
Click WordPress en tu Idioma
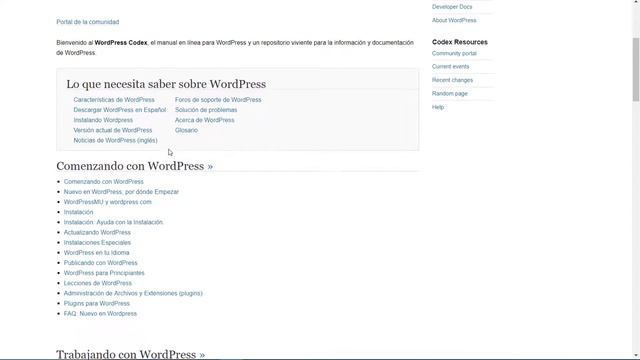(96, 253)
